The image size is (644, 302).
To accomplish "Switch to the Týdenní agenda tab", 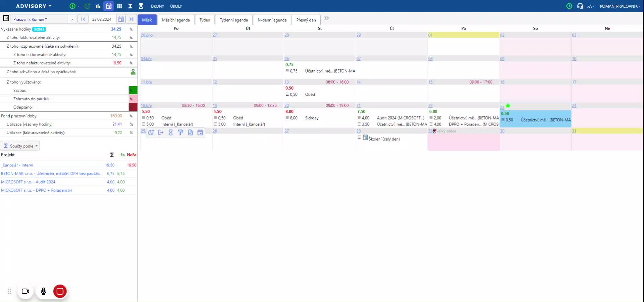I will [234, 20].
